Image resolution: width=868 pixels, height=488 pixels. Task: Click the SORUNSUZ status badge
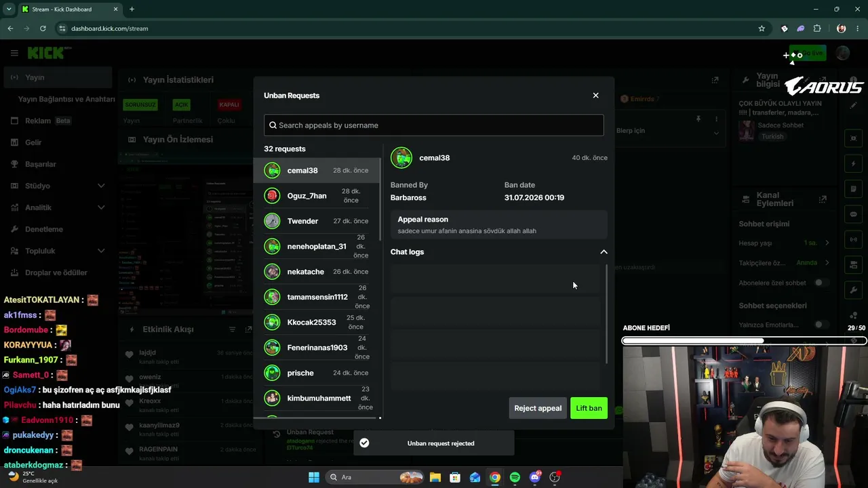(140, 105)
